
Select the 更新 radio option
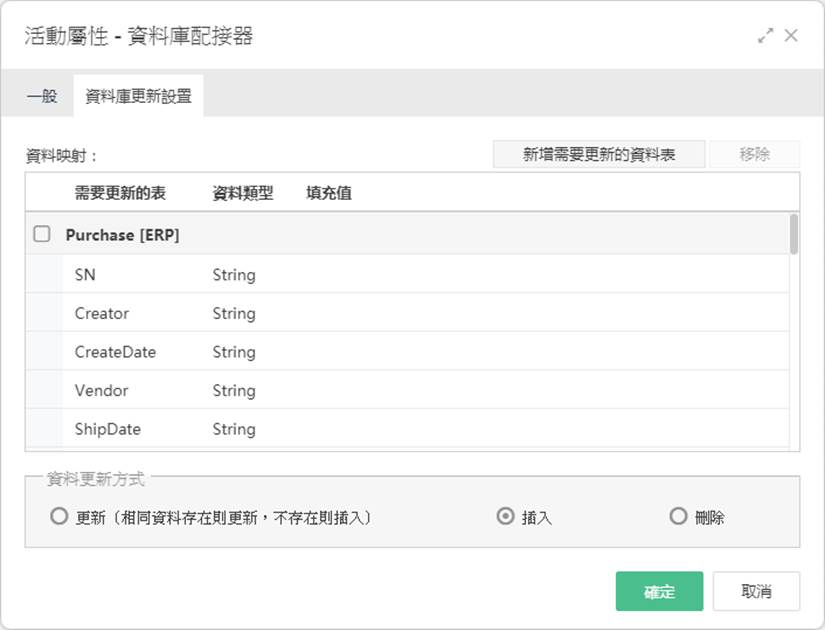59,516
